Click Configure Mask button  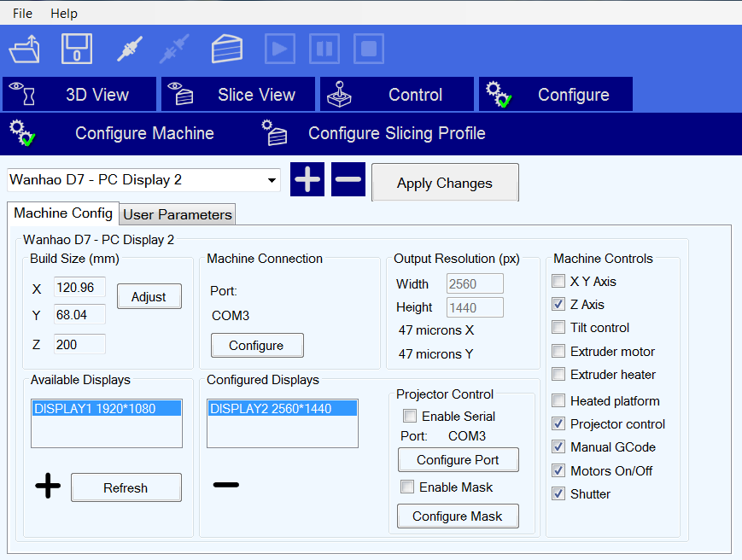(458, 516)
